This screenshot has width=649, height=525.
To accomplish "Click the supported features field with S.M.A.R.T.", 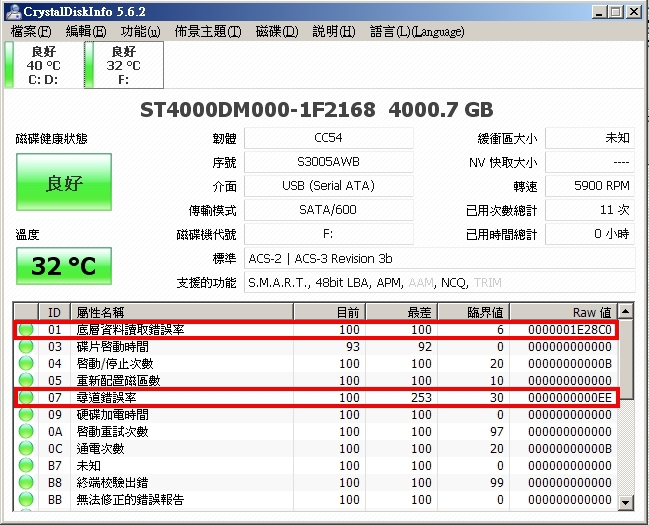I will coord(440,282).
